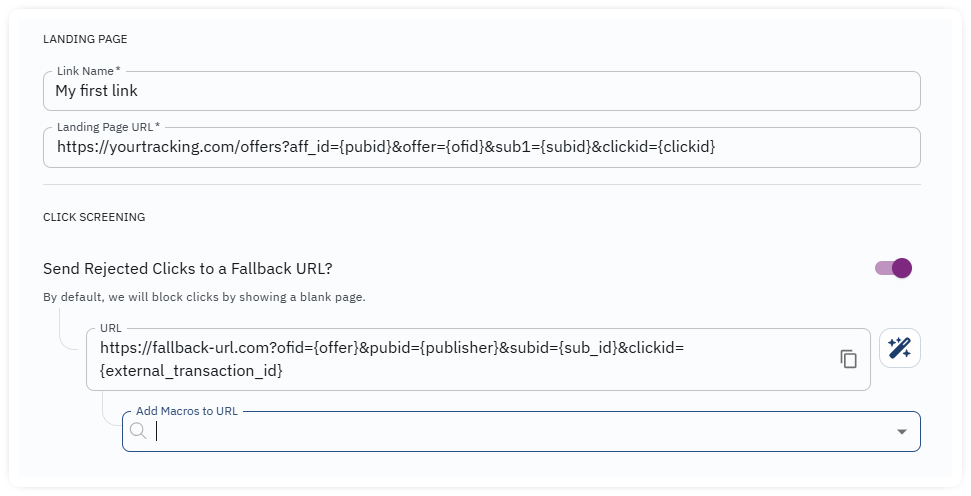Click the CLICK SCREENING section heading
The width and height of the screenshot is (971, 496).
[94, 217]
